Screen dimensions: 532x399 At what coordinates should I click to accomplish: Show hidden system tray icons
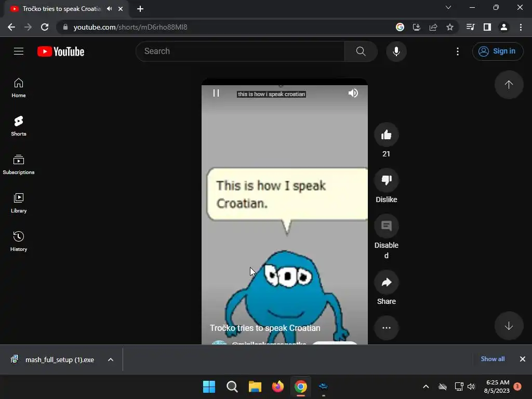pyautogui.click(x=426, y=387)
